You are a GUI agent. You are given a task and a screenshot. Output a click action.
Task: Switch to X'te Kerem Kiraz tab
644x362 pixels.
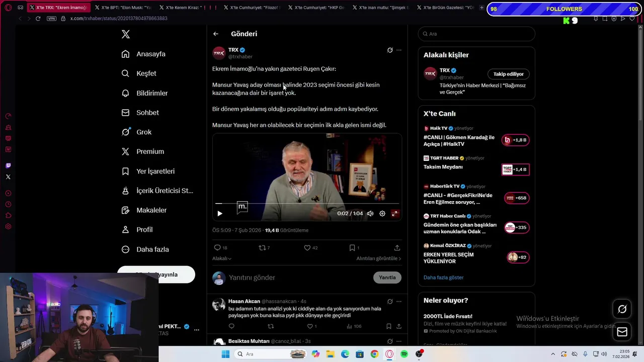coord(188,8)
